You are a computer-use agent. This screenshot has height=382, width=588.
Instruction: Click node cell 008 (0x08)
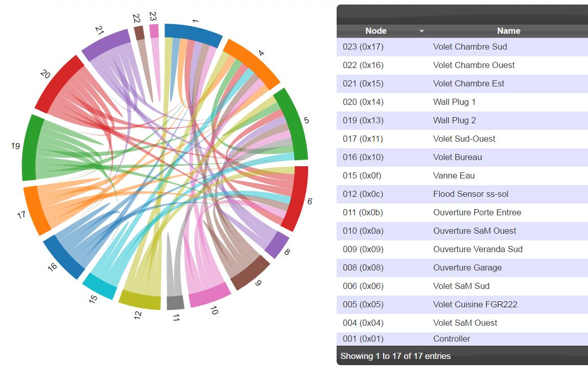pos(363,267)
